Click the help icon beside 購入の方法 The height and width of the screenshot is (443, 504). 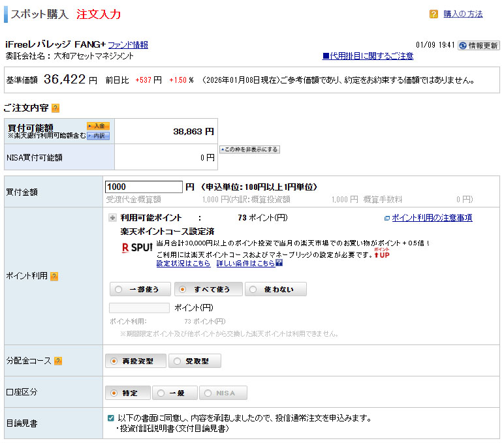(433, 14)
